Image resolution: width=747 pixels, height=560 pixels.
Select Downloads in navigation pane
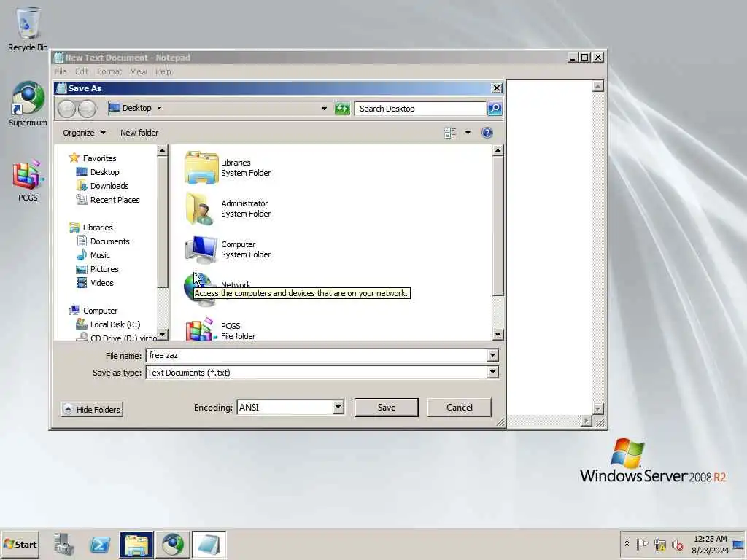(109, 186)
